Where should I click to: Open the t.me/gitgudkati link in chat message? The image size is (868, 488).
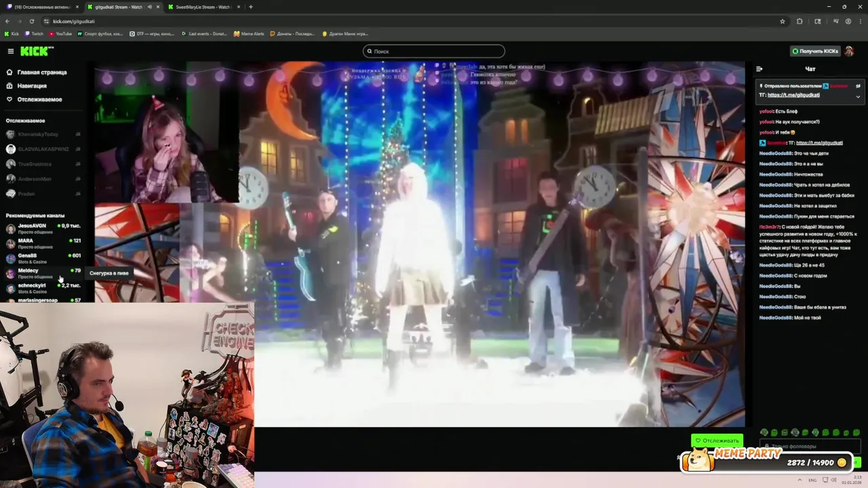coord(819,142)
